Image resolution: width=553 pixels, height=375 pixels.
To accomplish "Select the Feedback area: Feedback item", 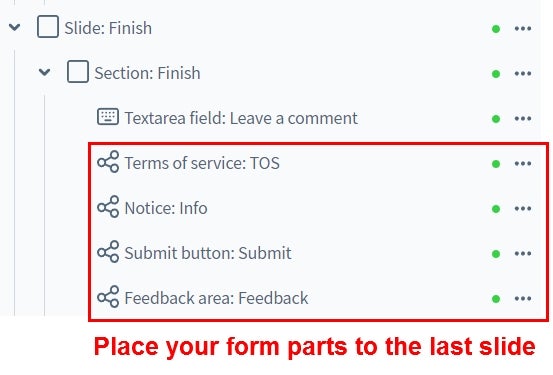I will pyautogui.click(x=216, y=298).
